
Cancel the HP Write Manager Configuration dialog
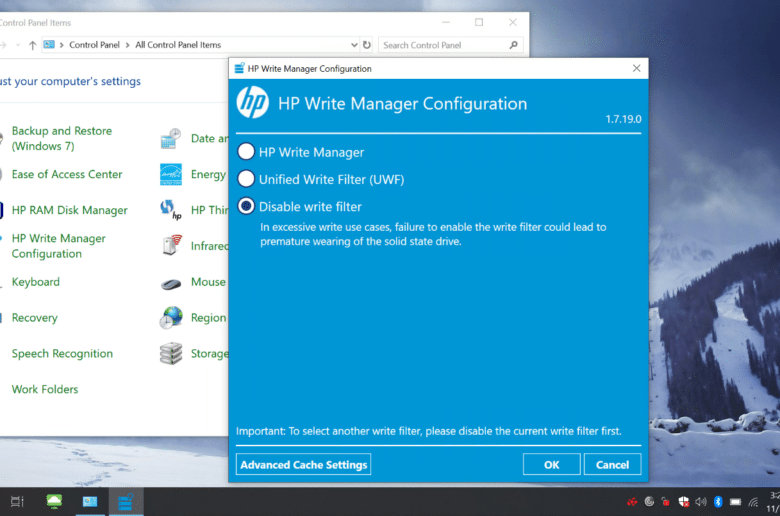coord(612,464)
